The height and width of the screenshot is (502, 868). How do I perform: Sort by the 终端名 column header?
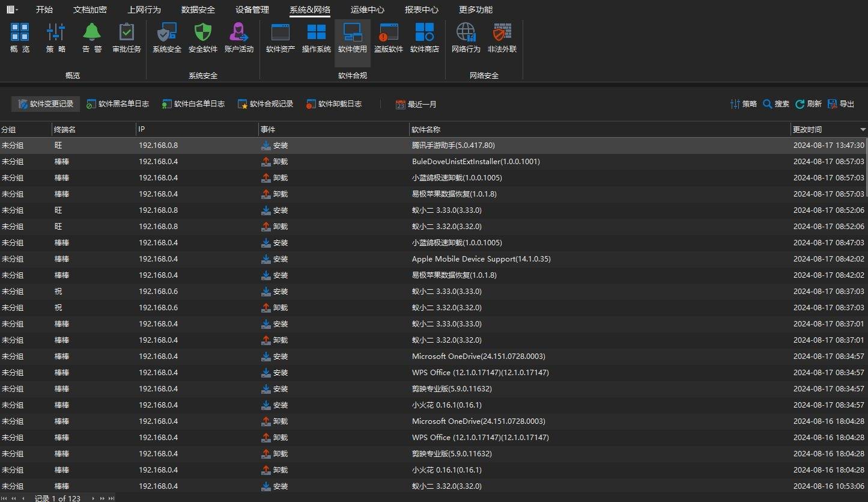pos(94,129)
